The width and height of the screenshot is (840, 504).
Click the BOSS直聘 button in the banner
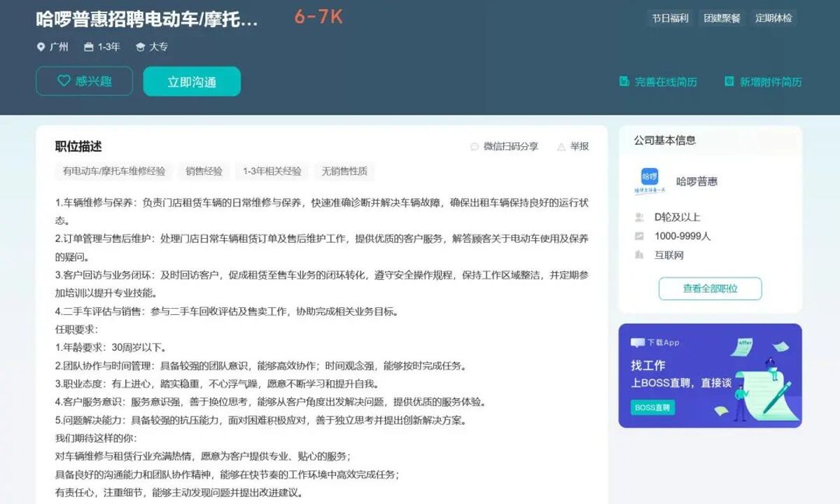pos(652,407)
